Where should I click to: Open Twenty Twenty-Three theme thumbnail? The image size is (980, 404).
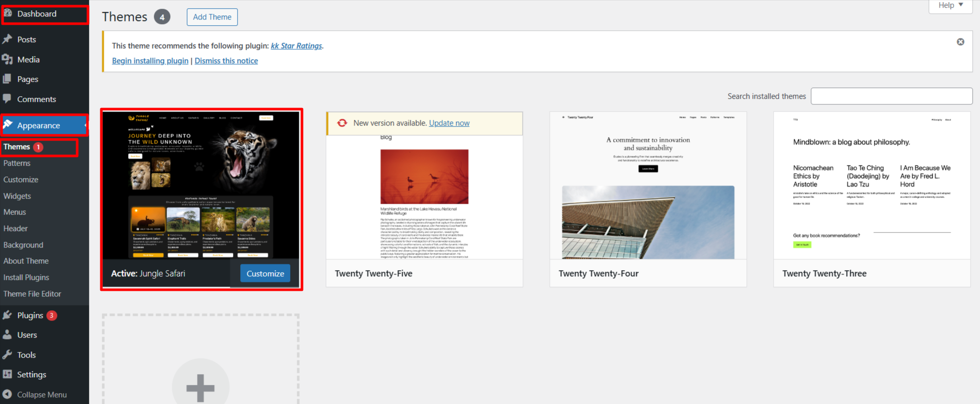tap(872, 185)
